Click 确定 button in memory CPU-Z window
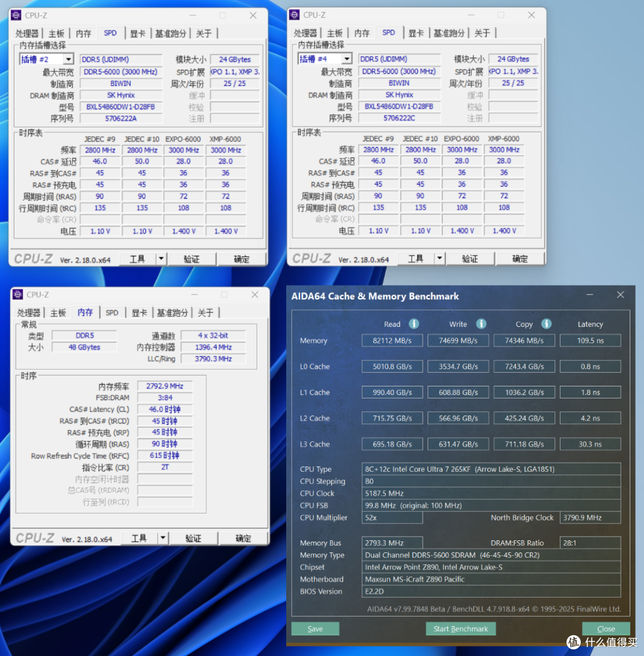The width and height of the screenshot is (644, 656). (243, 539)
